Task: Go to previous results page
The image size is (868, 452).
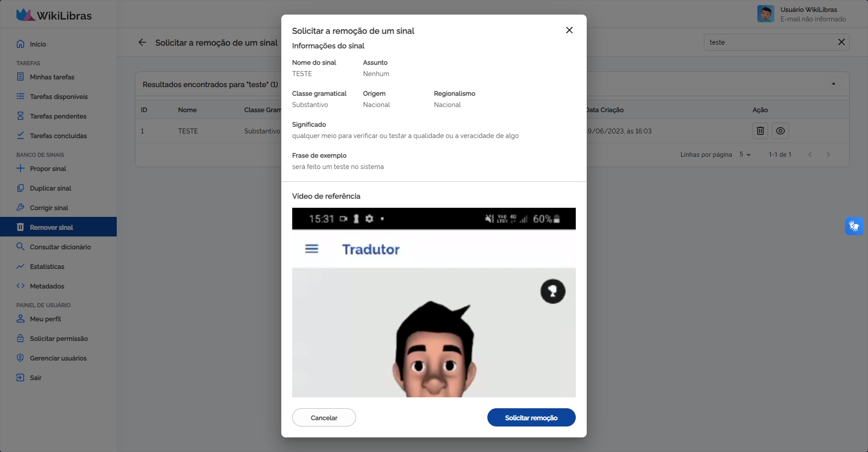Action: click(810, 154)
